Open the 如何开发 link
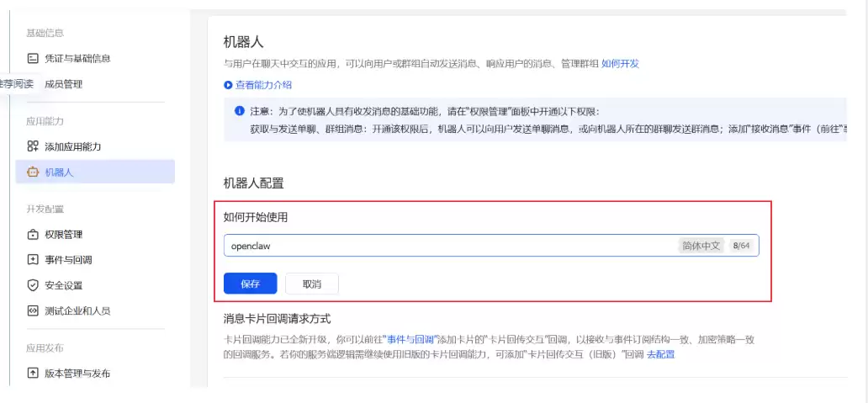The image size is (868, 403). (620, 64)
